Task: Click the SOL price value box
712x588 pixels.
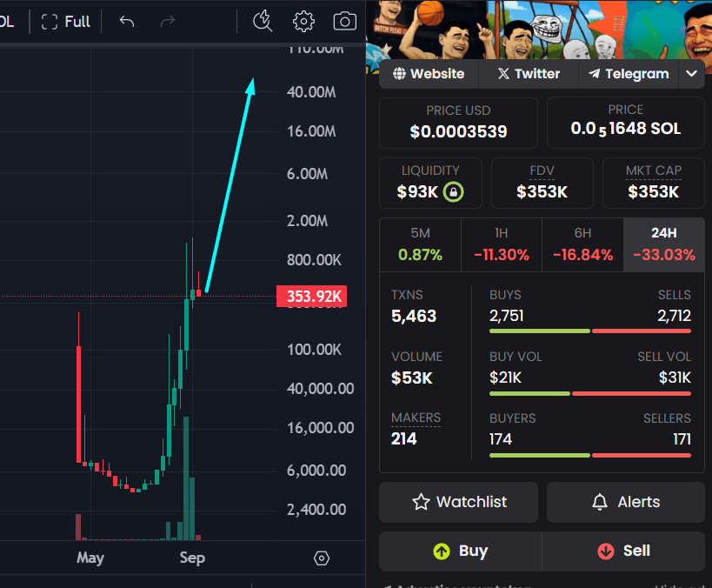Action: click(x=626, y=123)
